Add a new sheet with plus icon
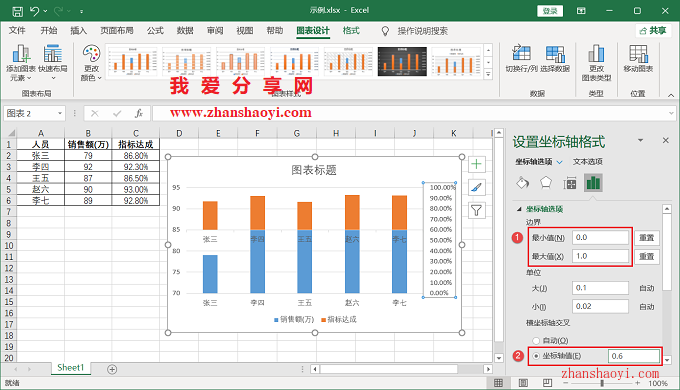The width and height of the screenshot is (680, 390). 112,369
